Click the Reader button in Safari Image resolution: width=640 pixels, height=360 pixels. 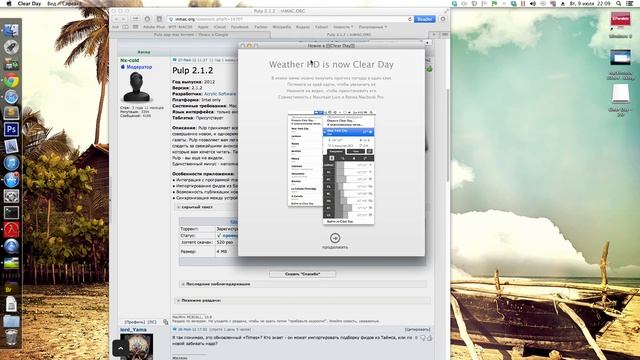click(424, 19)
